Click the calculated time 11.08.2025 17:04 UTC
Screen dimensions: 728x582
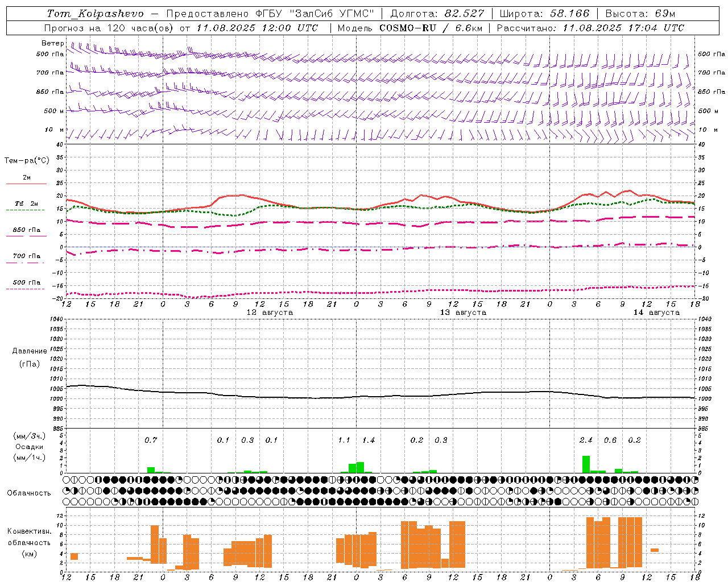click(x=623, y=28)
